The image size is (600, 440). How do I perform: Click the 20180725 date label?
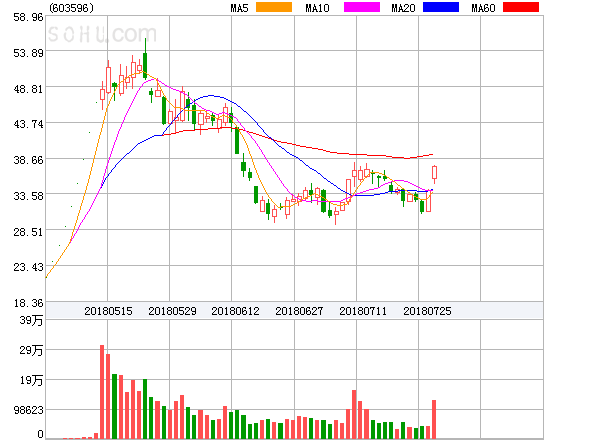click(427, 311)
